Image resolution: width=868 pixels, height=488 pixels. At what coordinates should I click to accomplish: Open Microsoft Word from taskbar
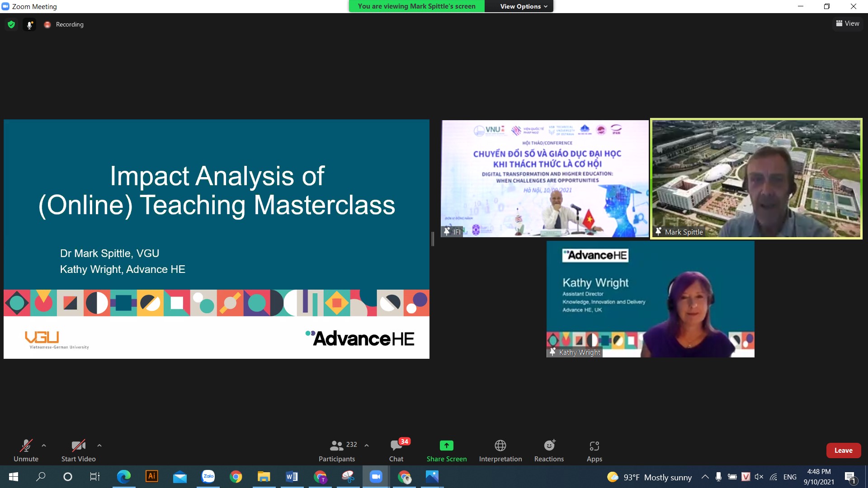[292, 477]
